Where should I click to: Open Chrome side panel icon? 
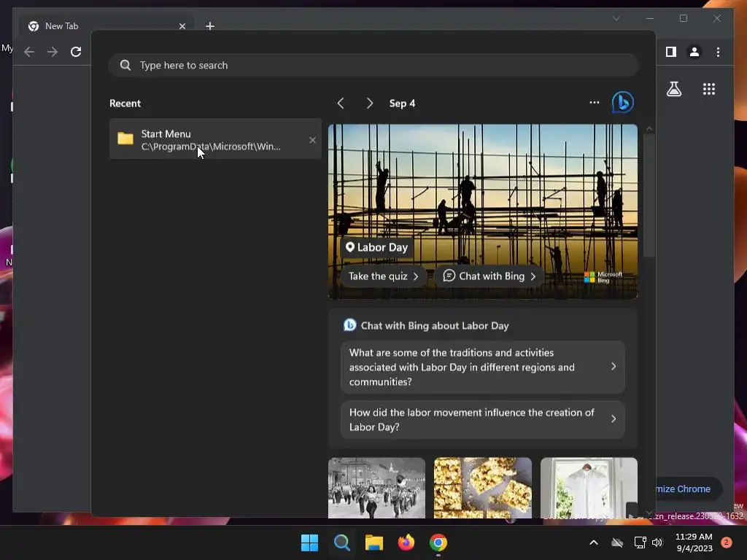pos(671,52)
